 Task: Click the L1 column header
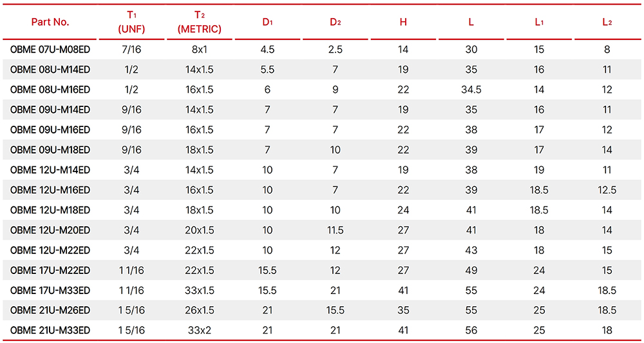pos(539,22)
